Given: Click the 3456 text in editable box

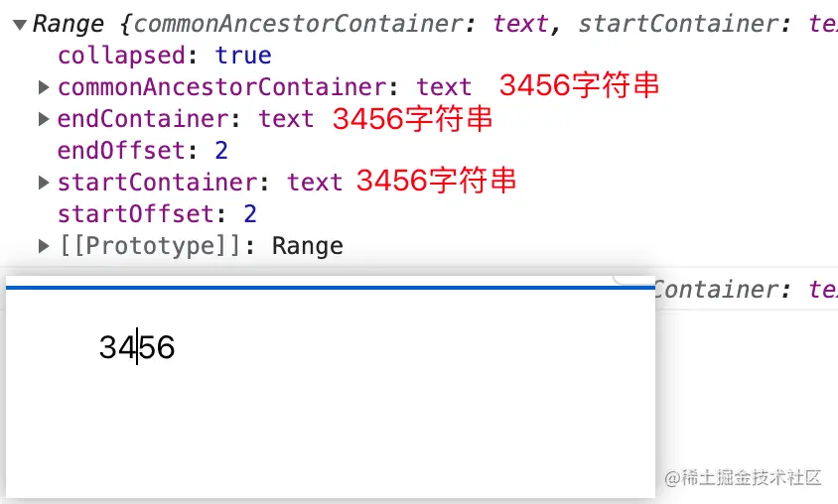Looking at the screenshot, I should (x=136, y=348).
